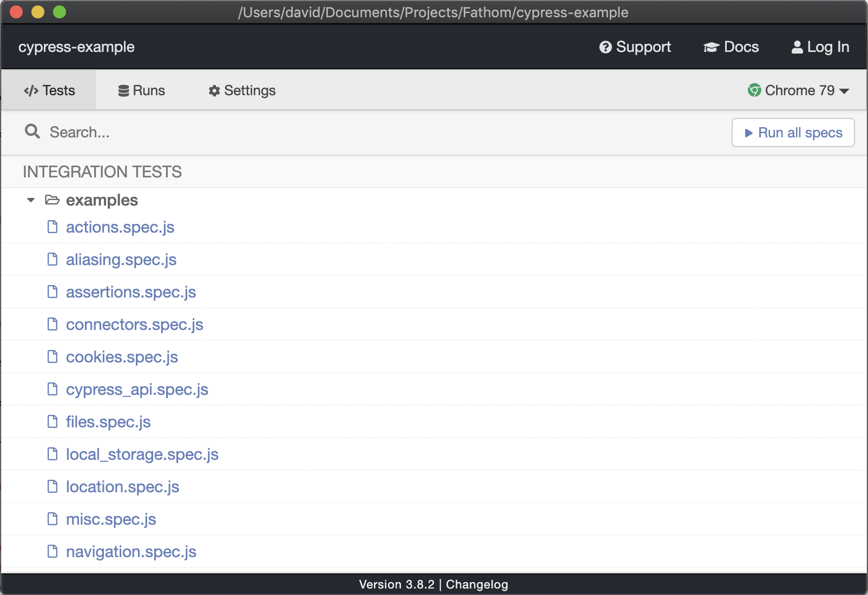Select the examples folder name
This screenshot has width=868, height=595.
pos(102,200)
